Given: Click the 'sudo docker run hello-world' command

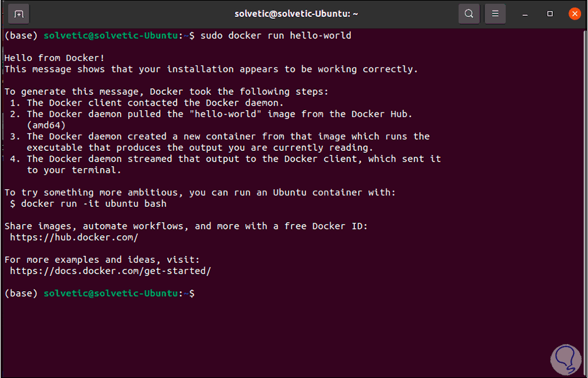Looking at the screenshot, I should click(x=276, y=36).
